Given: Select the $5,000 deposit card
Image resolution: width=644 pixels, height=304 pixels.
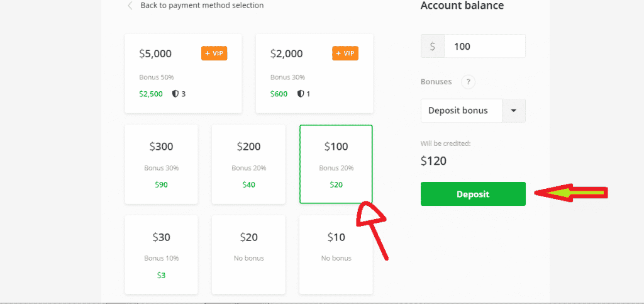Looking at the screenshot, I should click(183, 74).
